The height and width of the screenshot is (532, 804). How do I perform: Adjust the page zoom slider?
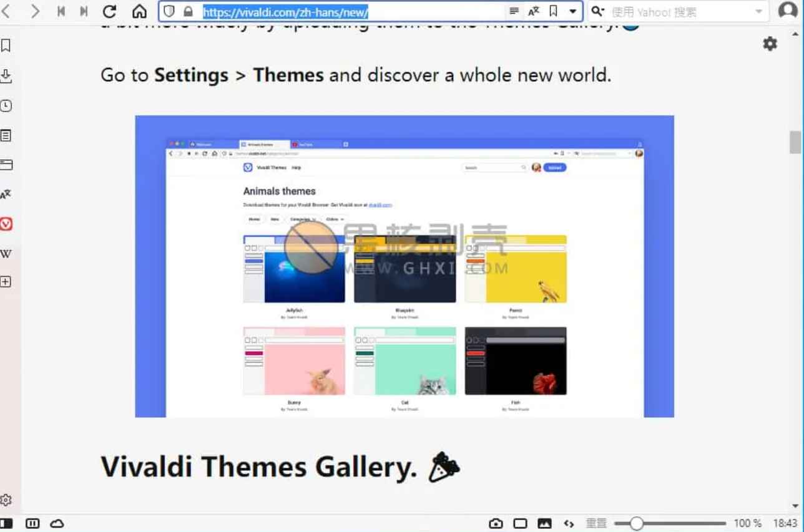click(637, 523)
